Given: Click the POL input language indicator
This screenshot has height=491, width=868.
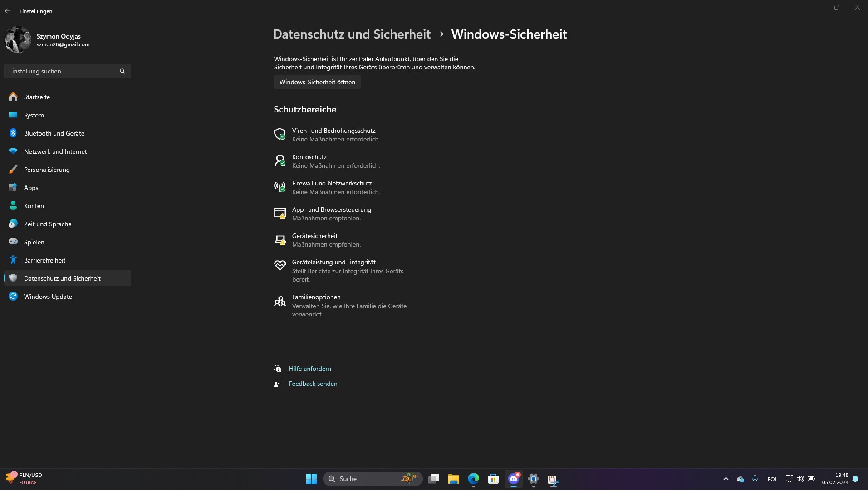Looking at the screenshot, I should pos(772,479).
